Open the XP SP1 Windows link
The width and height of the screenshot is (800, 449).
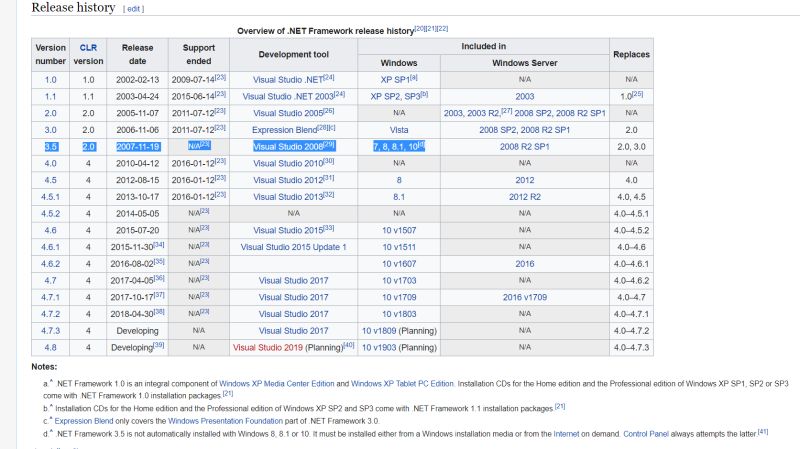coord(395,80)
